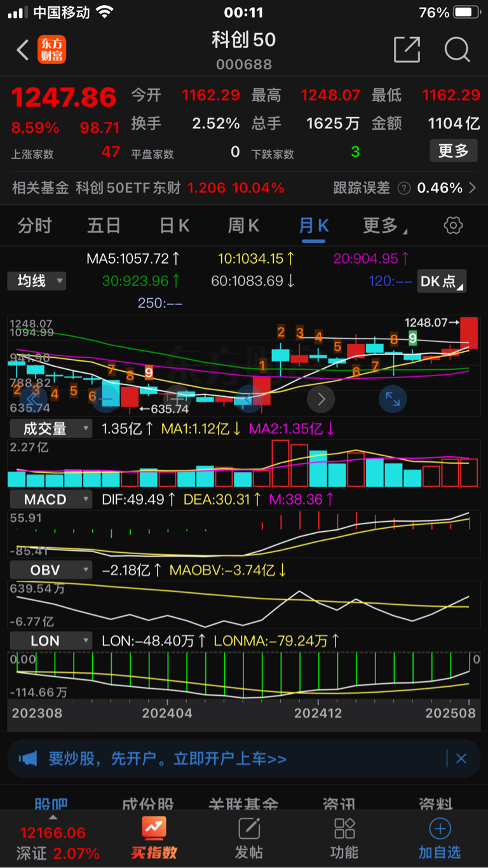
Task: Open 科创50ETF东财 related fund link
Action: pyautogui.click(x=128, y=188)
